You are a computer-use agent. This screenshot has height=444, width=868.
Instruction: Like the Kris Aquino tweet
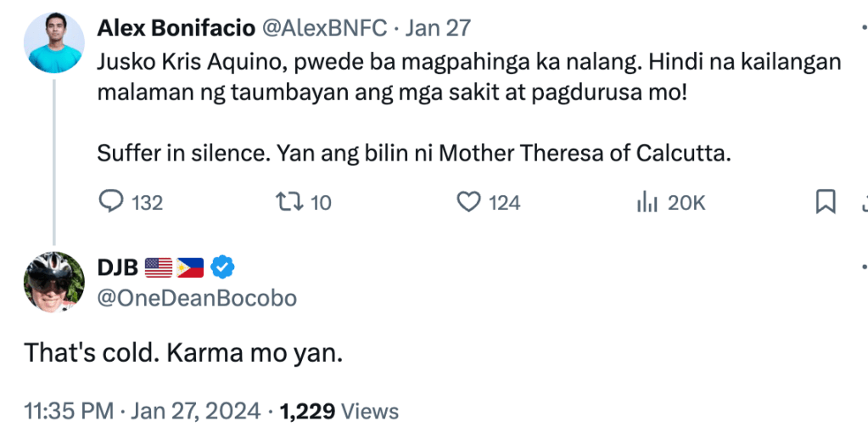tap(469, 202)
